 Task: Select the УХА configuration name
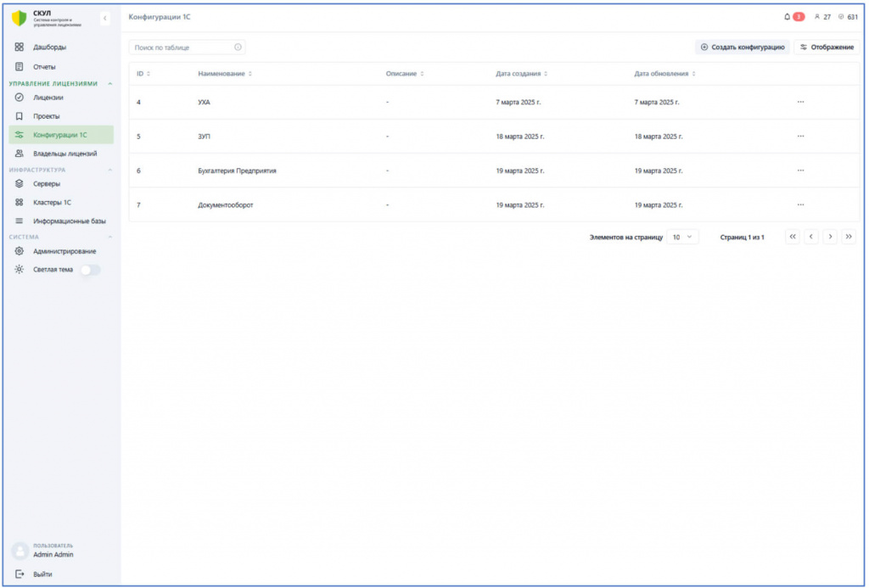204,103
